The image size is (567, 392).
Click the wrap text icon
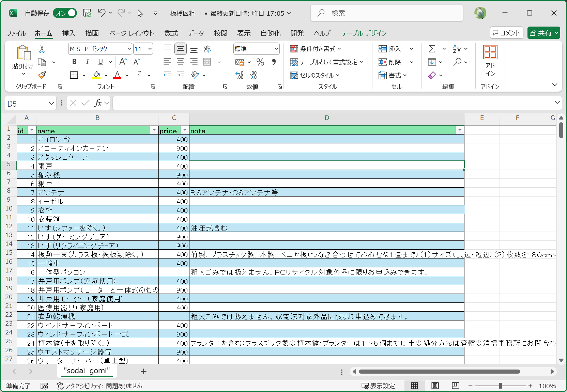click(x=208, y=49)
